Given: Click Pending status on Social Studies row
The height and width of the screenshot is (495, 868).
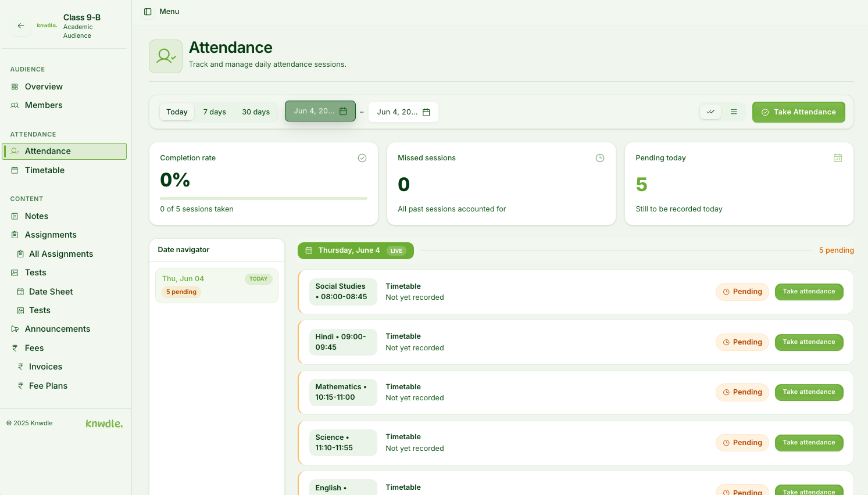Looking at the screenshot, I should [x=742, y=292].
